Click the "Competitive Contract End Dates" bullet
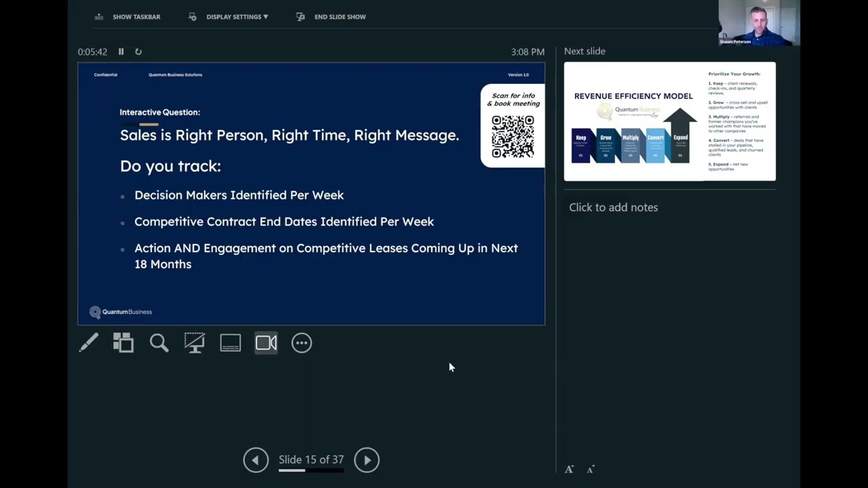 tap(284, 222)
